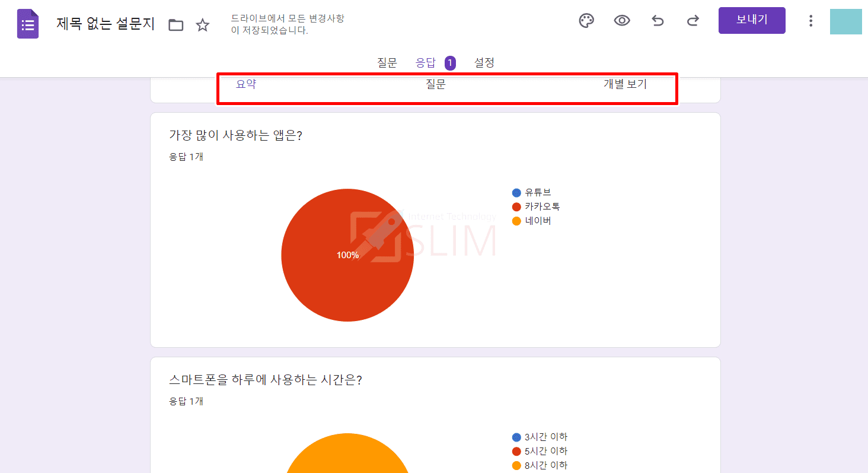Screen dimensions: 868x473
Task: Edit the form title 제목 없는 설문지
Action: pos(106,24)
